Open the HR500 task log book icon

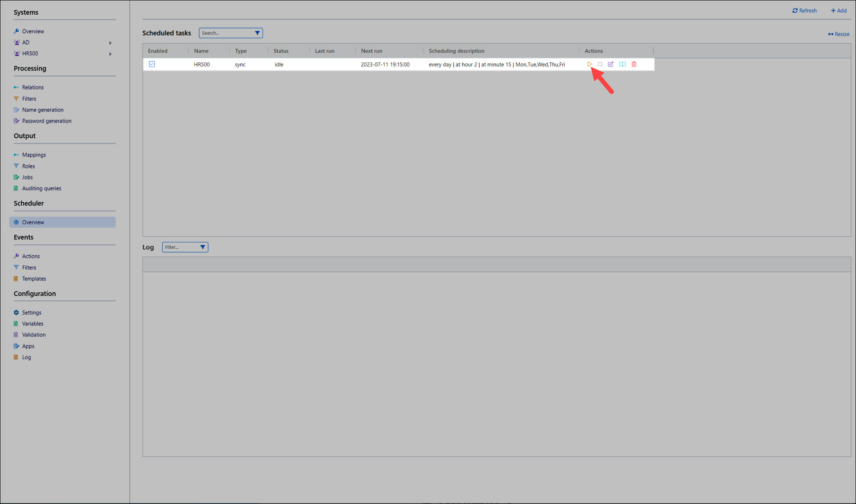click(622, 64)
